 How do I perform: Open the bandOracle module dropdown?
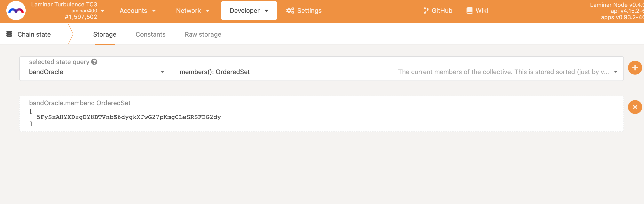click(x=97, y=72)
